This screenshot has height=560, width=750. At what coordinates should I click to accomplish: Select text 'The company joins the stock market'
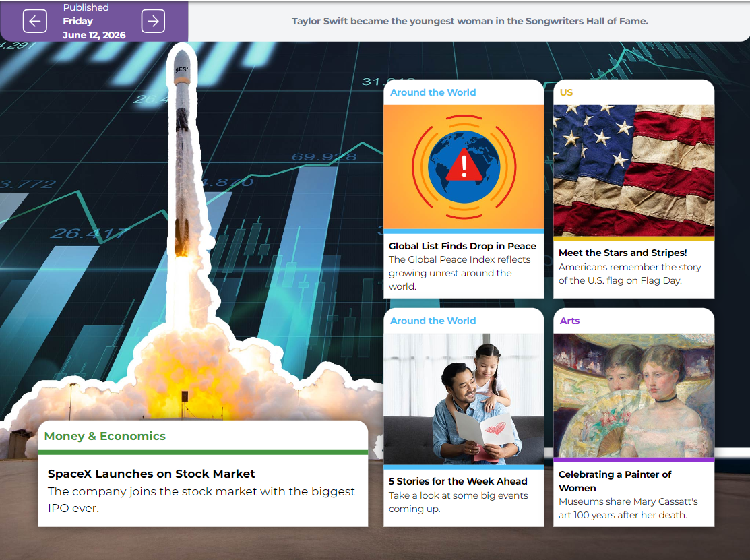click(x=152, y=492)
